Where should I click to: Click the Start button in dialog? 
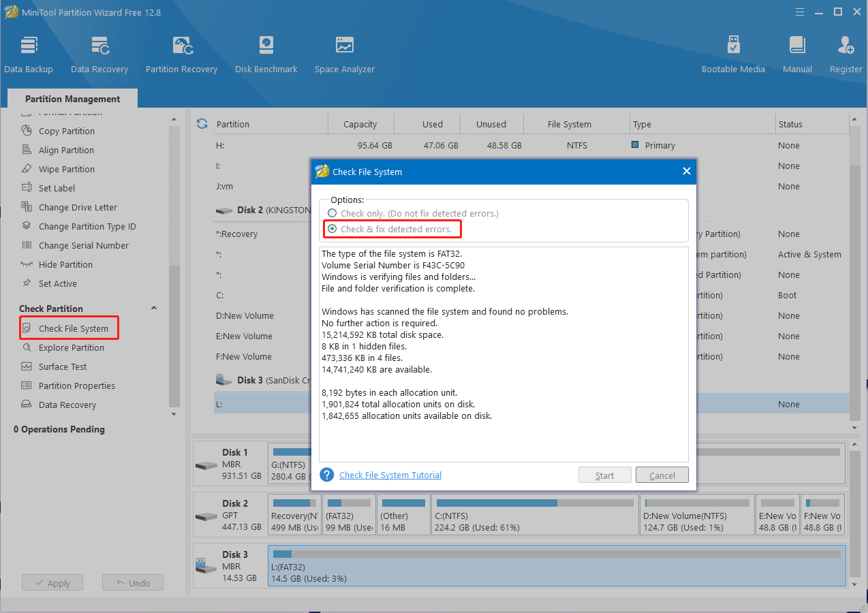604,475
